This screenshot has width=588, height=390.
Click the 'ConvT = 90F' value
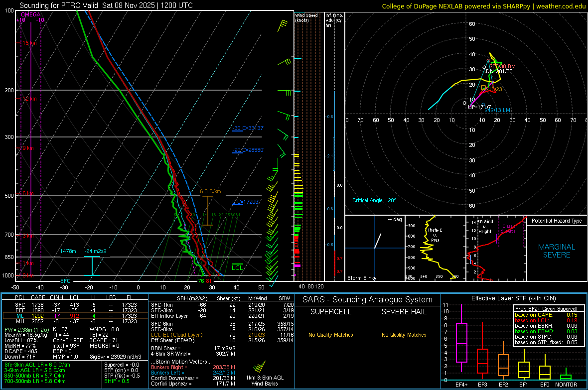(68, 341)
